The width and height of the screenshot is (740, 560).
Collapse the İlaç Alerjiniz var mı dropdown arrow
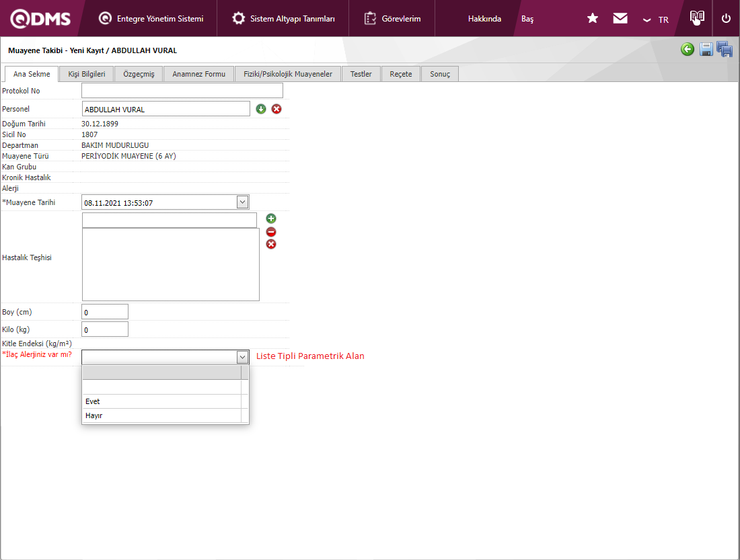242,357
